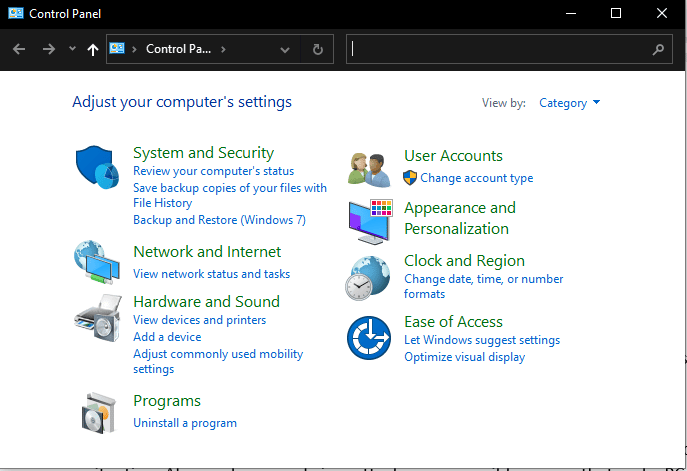This screenshot has height=471, width=687.
Task: Expand the chevron before Control Pa... in address bar
Action: click(x=135, y=49)
